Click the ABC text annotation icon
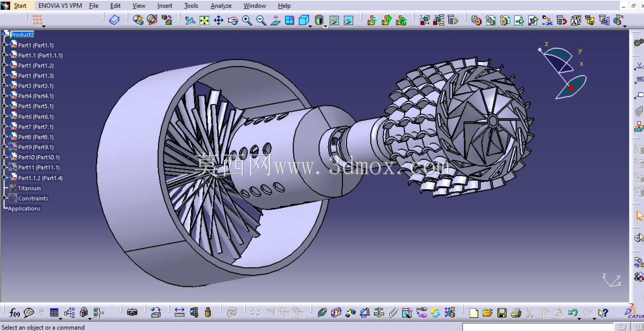Image resolution: width=644 pixels, height=331 pixels. 639,80
